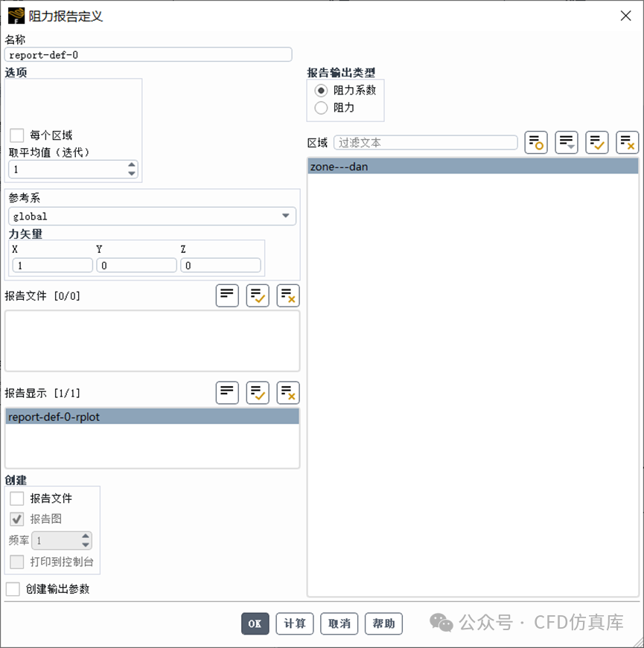The height and width of the screenshot is (648, 644).
Task: Select all report files with the checkmark icon
Action: tap(257, 295)
